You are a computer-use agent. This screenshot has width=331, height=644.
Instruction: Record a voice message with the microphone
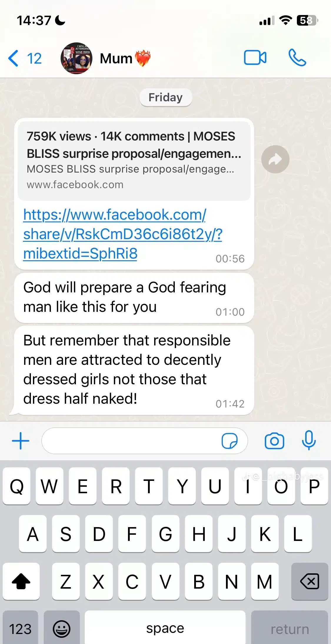pyautogui.click(x=309, y=440)
